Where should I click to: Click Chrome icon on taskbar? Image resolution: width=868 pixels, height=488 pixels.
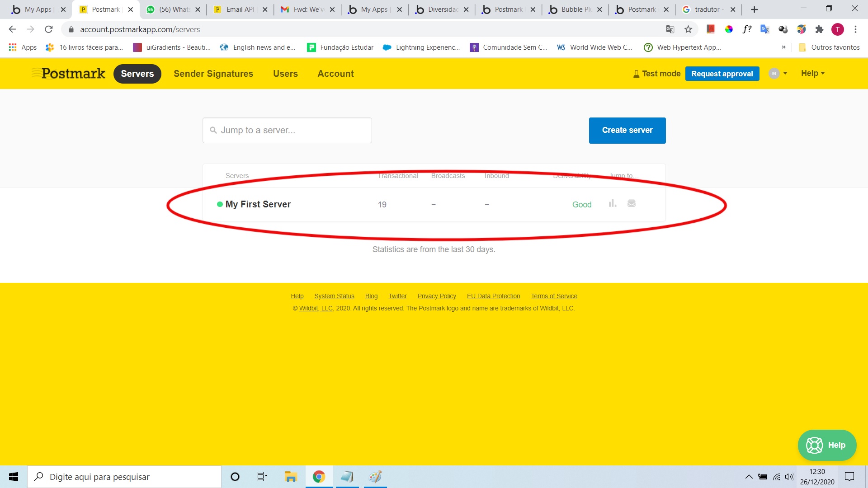click(x=319, y=477)
